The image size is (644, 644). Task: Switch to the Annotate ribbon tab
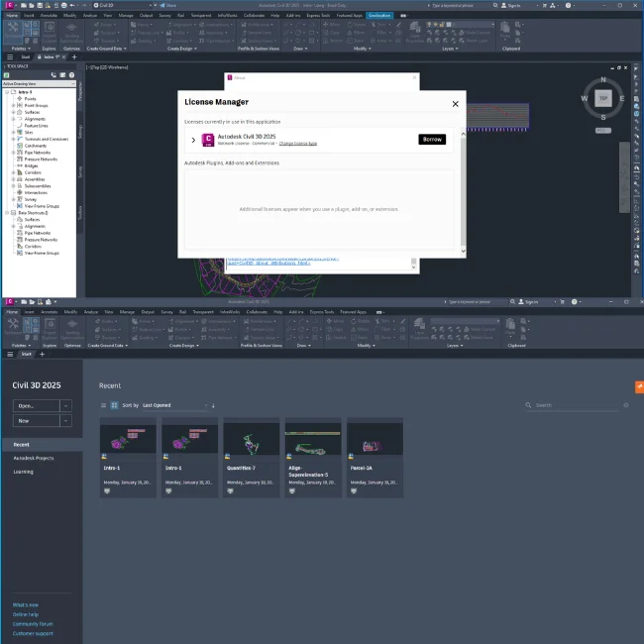pyautogui.click(x=49, y=17)
